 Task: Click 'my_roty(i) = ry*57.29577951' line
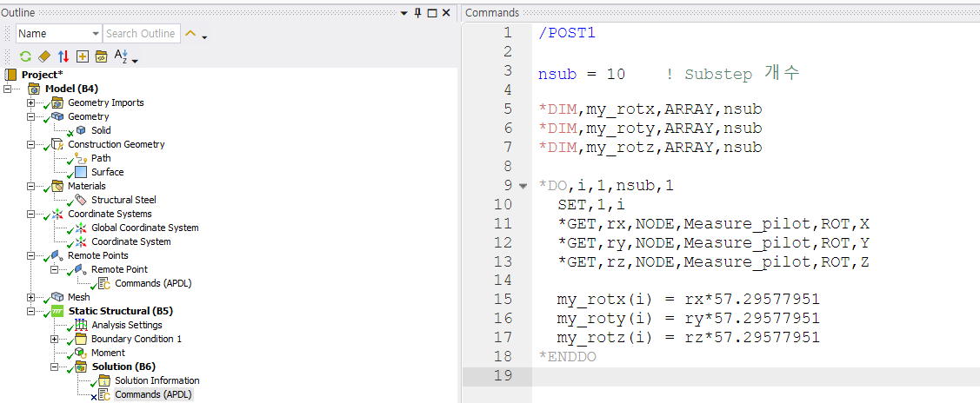688,319
